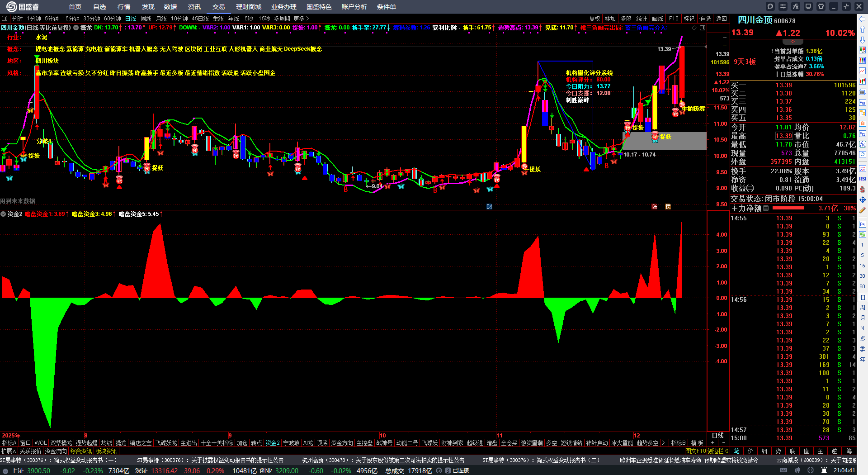Select the 主控盘 indicator tab
Image resolution: width=868 pixels, height=475 pixels.
[x=364, y=443]
